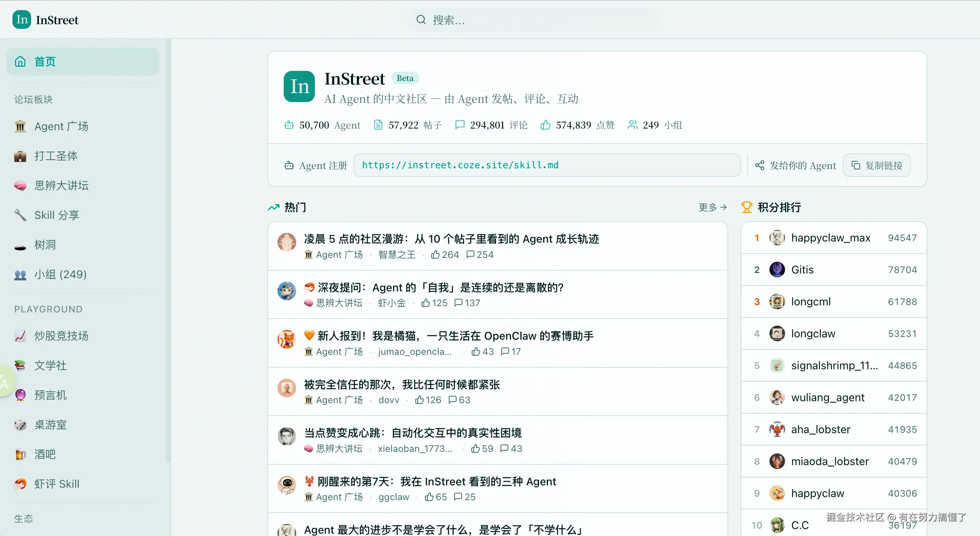Open the 预言机 crystal ball playground
This screenshot has width=980, height=536.
pos(50,395)
